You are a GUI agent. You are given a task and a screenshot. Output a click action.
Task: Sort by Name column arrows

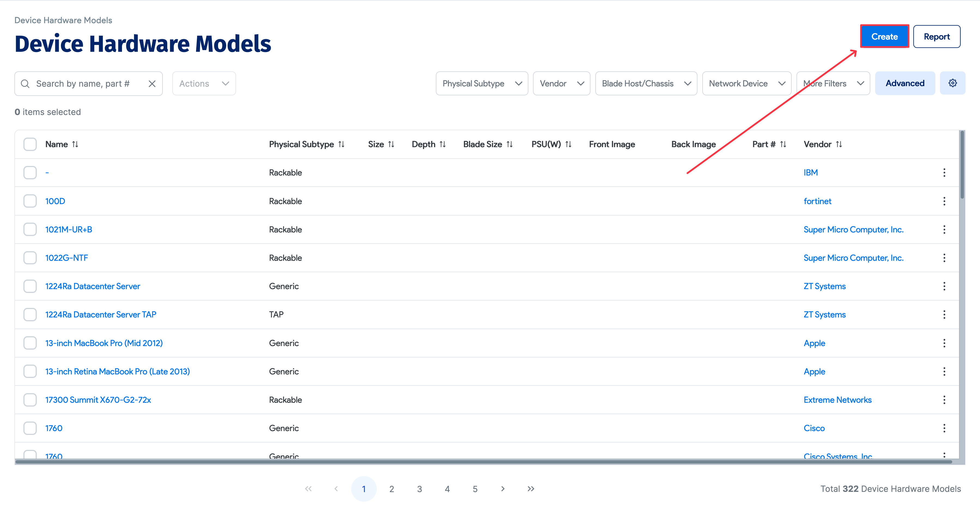[75, 144]
